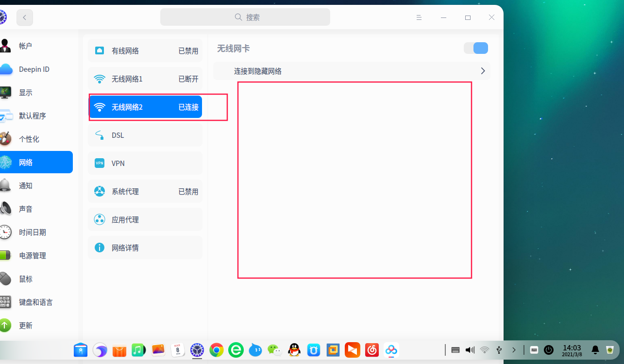Open the orange App Store bag icon
This screenshot has height=364, width=624.
(119, 349)
